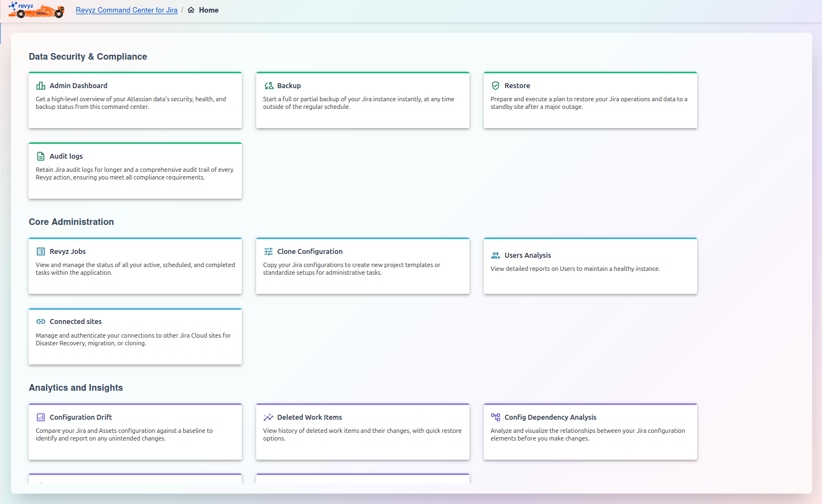Click the Config Dependency Analysis diagram icon

[495, 418]
